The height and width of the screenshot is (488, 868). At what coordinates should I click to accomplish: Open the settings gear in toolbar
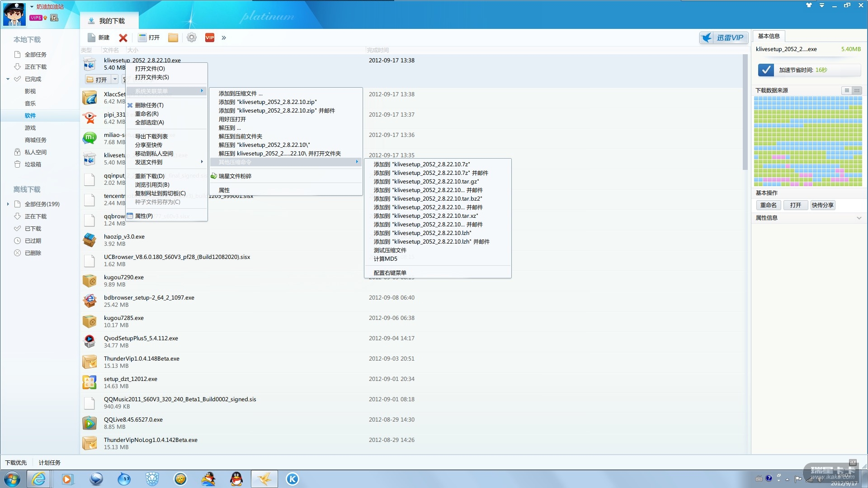pos(192,38)
